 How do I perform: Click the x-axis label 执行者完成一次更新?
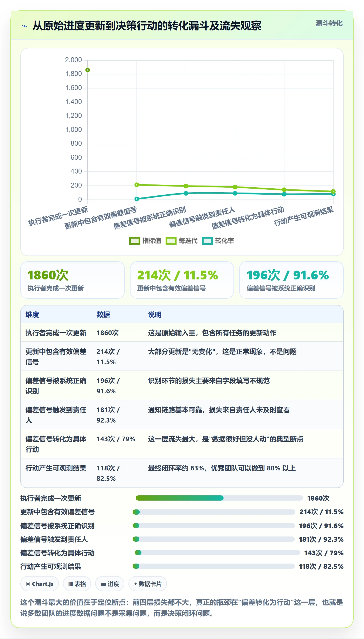(58, 216)
